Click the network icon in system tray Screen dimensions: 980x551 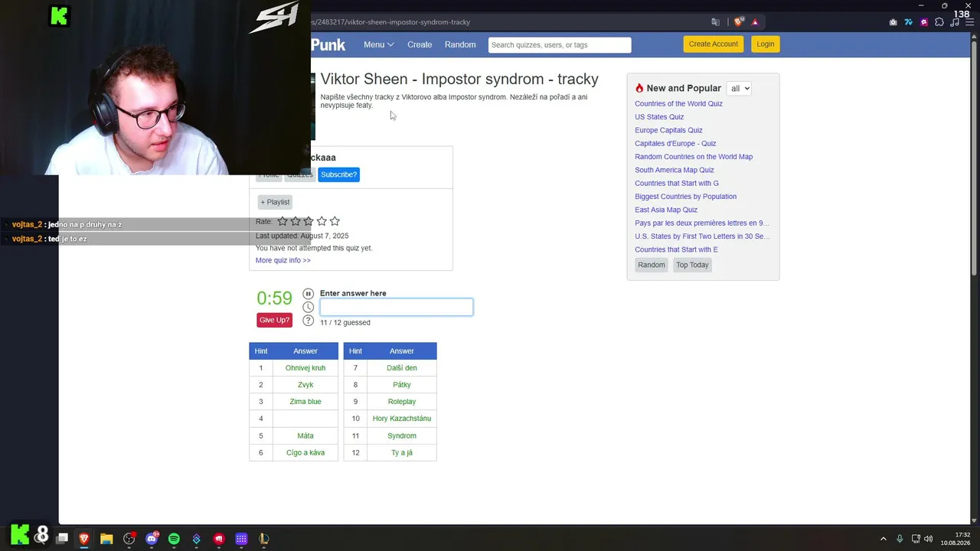[x=915, y=539]
